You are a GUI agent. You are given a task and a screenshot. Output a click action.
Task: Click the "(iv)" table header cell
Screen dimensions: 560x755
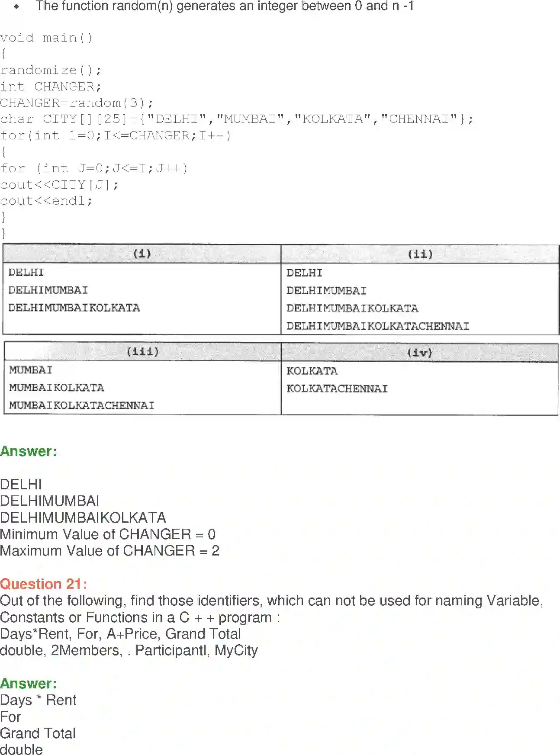click(x=419, y=353)
